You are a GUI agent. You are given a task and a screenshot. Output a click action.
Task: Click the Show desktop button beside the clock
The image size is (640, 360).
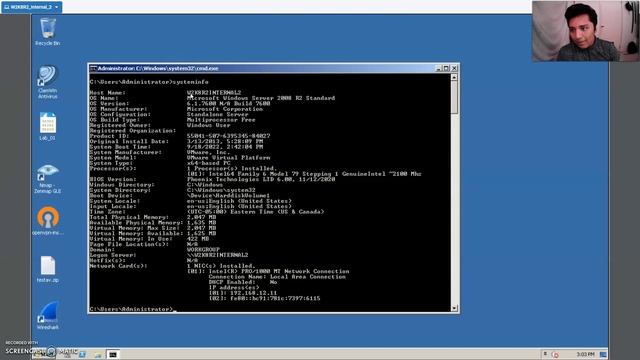click(603, 354)
